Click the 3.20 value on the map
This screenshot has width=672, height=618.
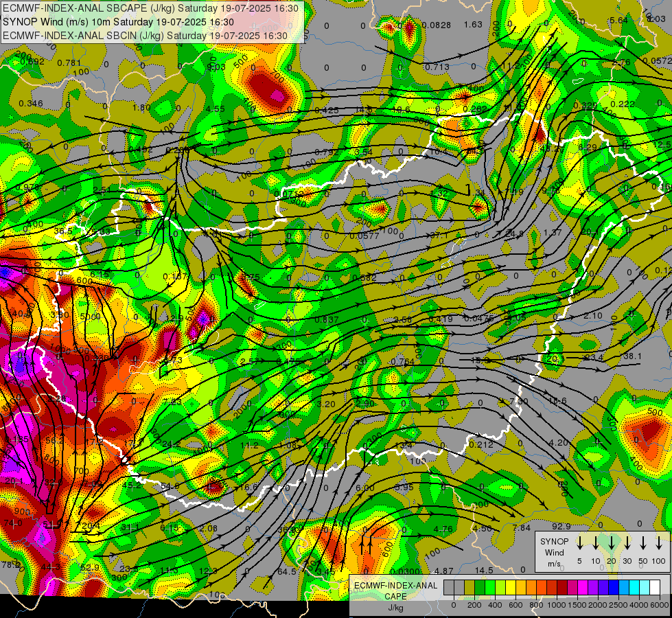tap(326, 404)
